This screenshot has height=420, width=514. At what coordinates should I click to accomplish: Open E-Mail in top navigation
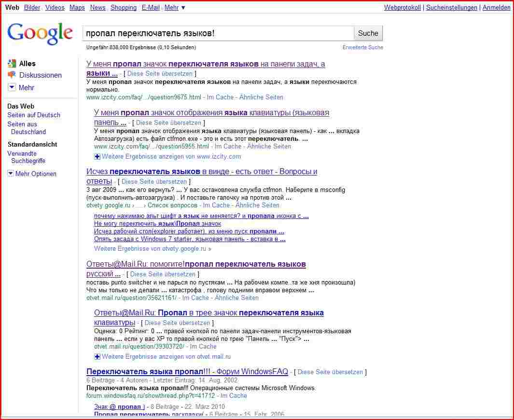(151, 7)
